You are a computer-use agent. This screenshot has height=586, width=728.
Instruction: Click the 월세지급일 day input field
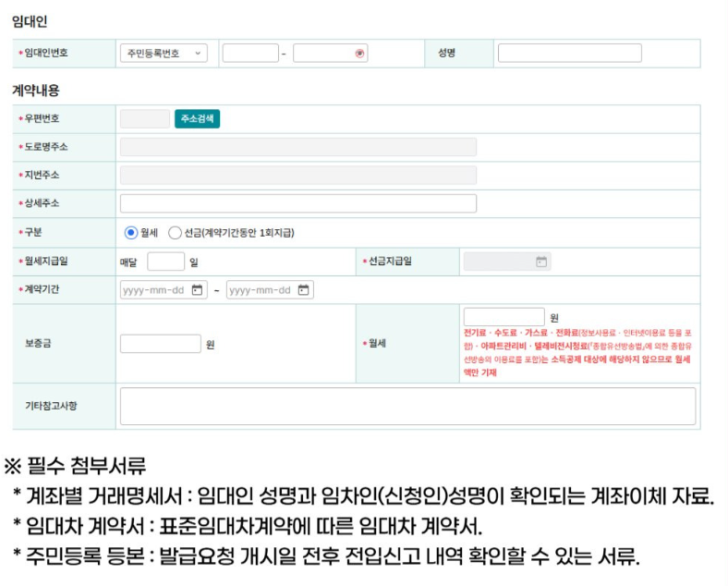(x=165, y=262)
